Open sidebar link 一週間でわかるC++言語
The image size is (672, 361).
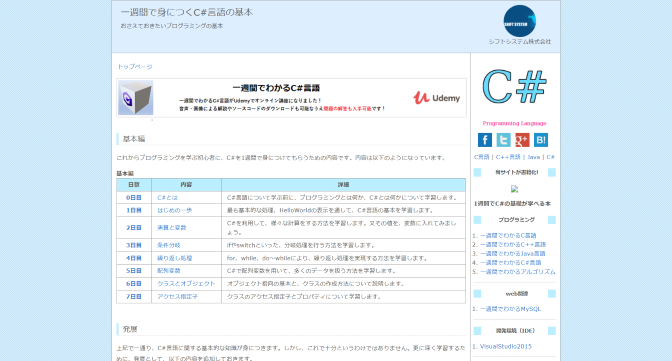(513, 244)
